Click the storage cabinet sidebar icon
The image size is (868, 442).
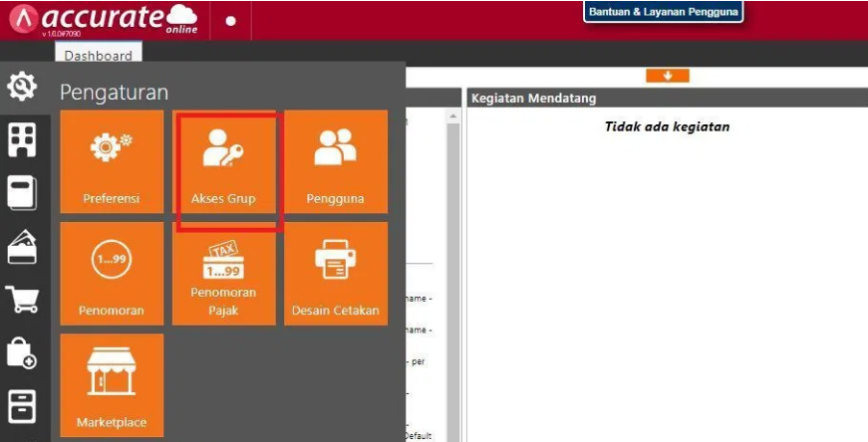click(x=22, y=406)
